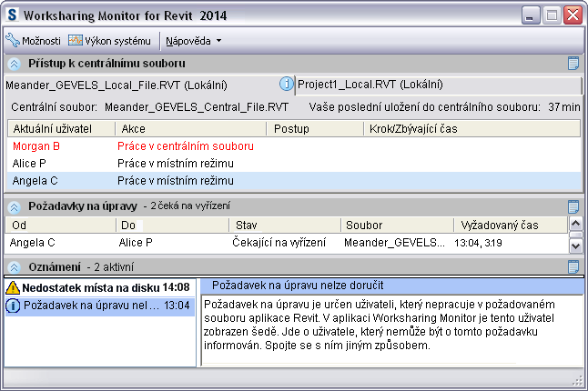Image resolution: width=588 pixels, height=391 pixels.
Task: Collapse the Oznámení section
Action: tap(14, 267)
